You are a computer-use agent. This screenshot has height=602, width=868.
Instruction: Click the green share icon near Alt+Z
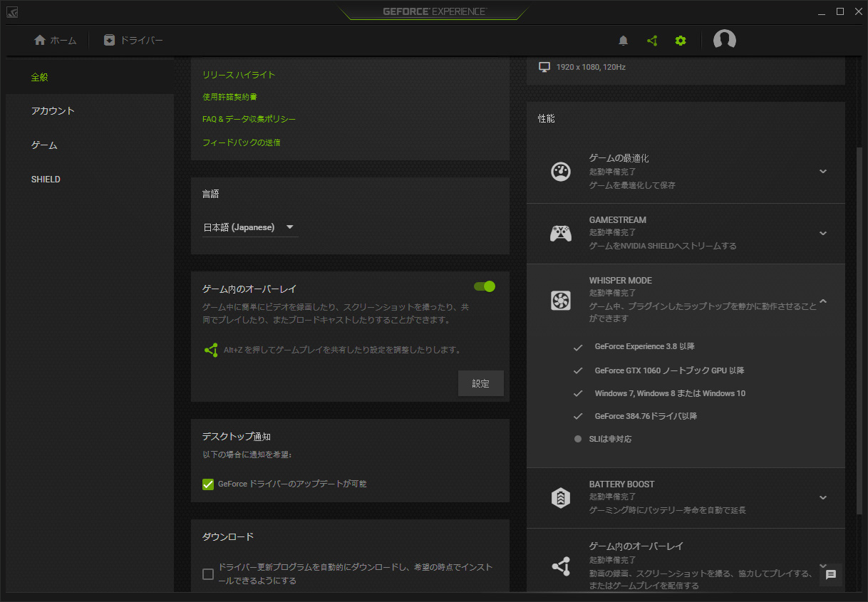coord(211,350)
